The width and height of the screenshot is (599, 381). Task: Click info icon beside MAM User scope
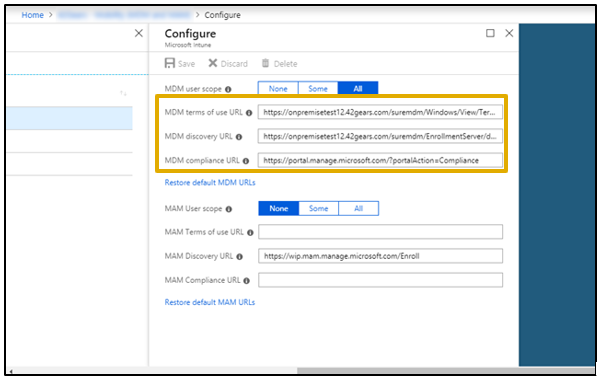point(229,209)
